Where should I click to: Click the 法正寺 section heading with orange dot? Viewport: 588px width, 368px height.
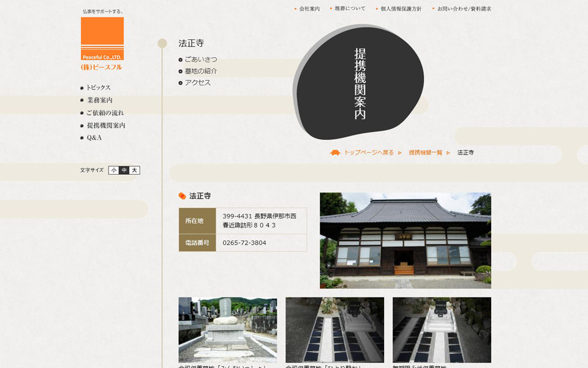click(195, 196)
